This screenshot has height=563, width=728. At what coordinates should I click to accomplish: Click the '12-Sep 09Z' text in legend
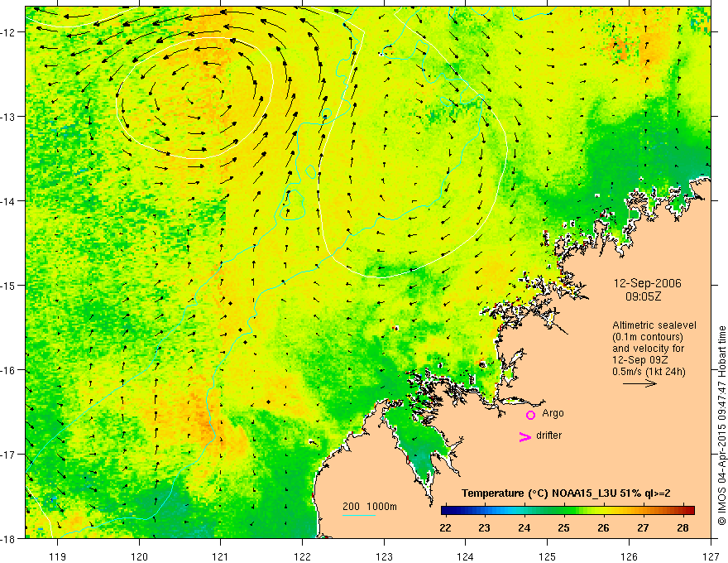(641, 360)
